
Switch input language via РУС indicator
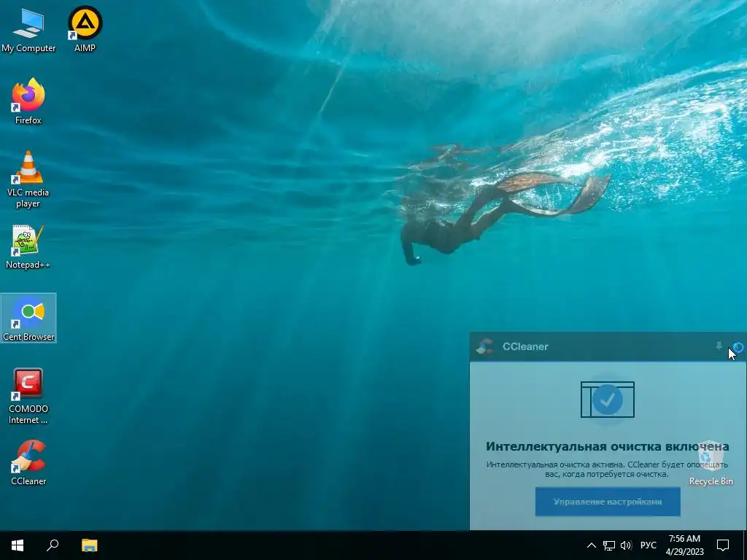(649, 545)
